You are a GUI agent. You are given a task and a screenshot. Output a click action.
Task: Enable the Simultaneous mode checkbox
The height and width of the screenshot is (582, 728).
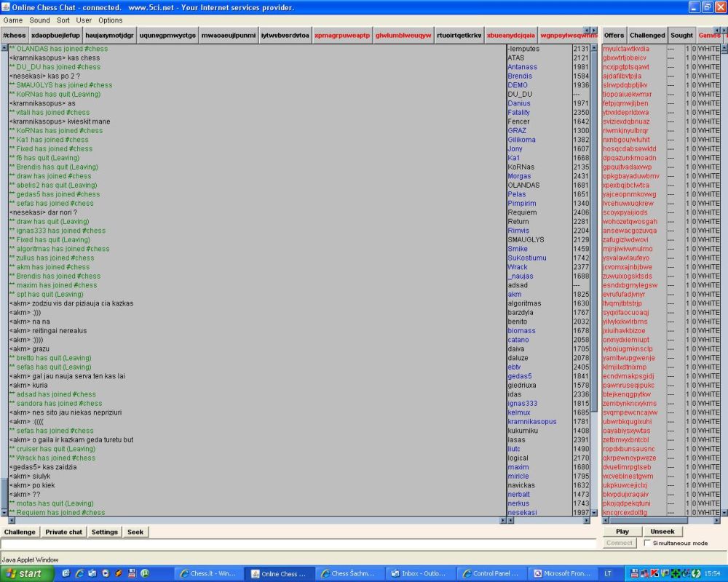[x=648, y=543]
